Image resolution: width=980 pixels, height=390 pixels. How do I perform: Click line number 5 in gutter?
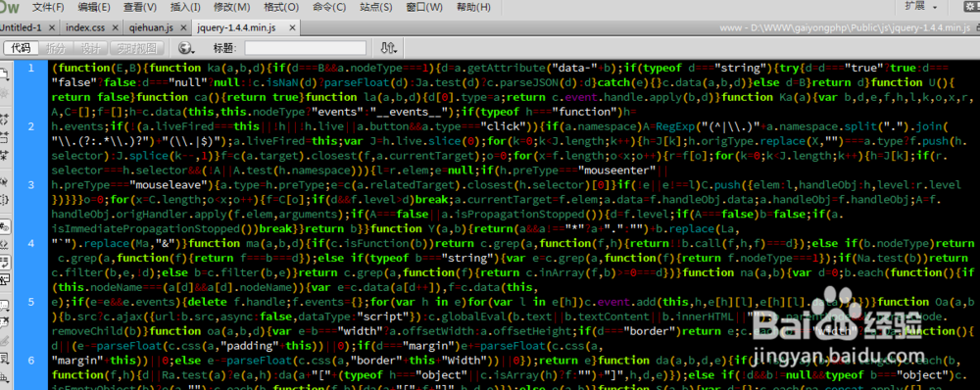click(x=30, y=301)
